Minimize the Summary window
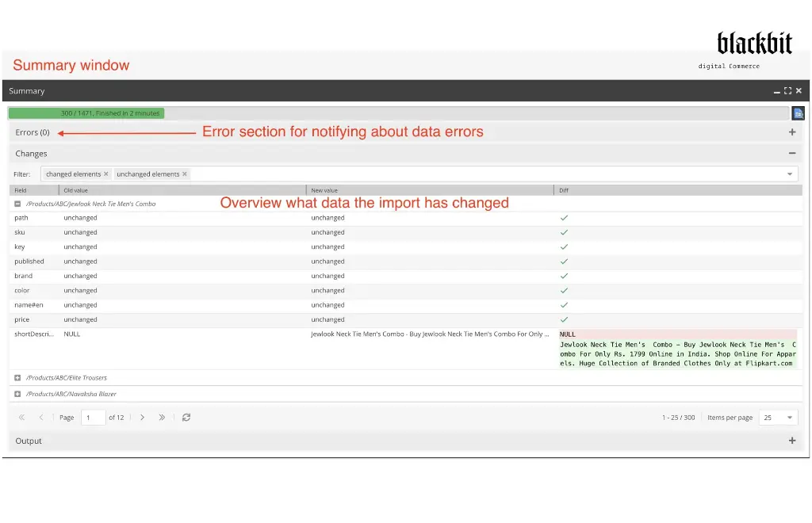 pos(777,92)
